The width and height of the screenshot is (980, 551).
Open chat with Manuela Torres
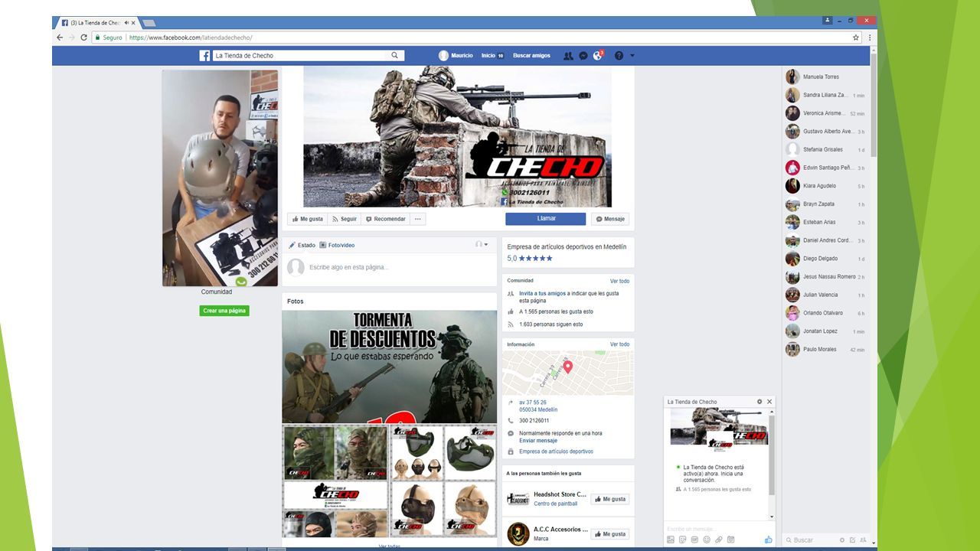825,77
